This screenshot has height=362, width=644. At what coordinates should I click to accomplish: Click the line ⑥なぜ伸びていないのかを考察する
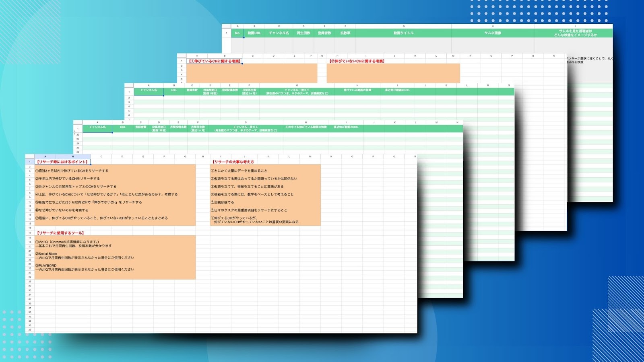click(x=62, y=210)
